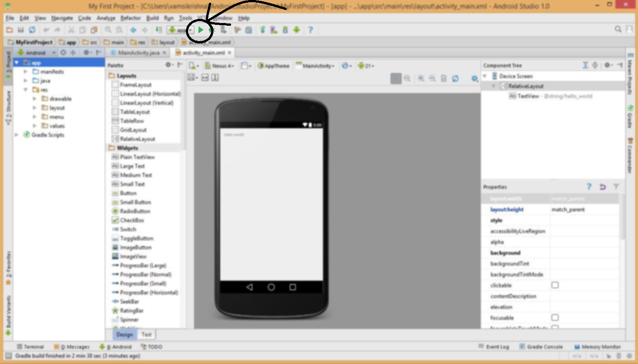Click the layout:height match_parent value

pyautogui.click(x=568, y=210)
